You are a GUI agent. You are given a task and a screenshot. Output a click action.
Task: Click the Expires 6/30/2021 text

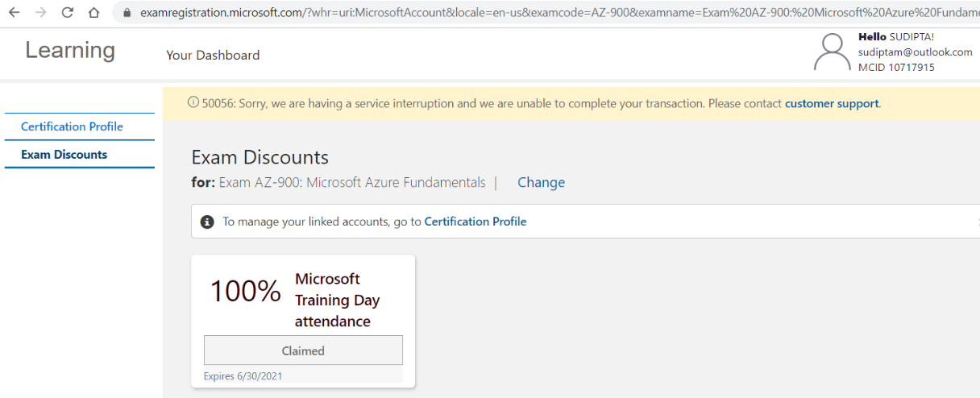pos(243,376)
